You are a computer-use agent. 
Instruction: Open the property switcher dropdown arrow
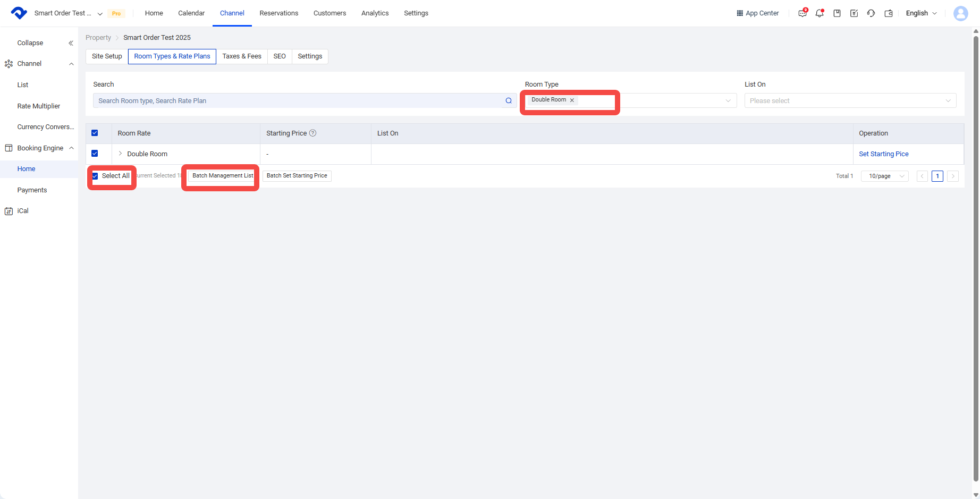(x=100, y=14)
